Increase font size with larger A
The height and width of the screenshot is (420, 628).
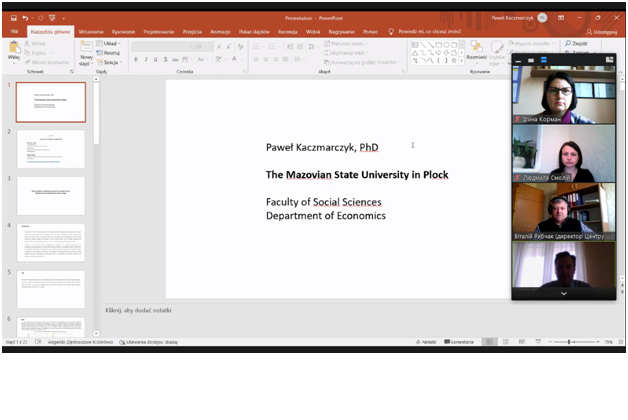219,47
